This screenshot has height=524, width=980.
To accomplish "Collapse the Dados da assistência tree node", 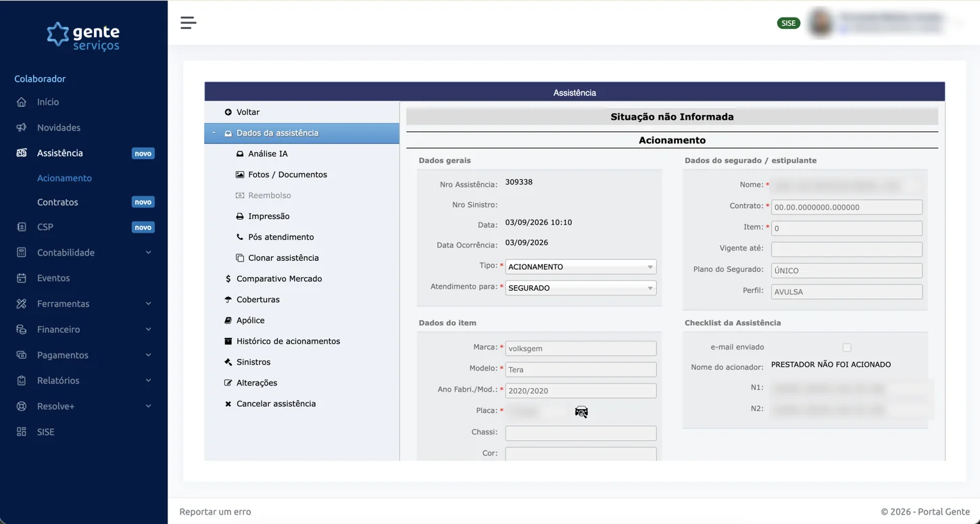I will coord(214,133).
